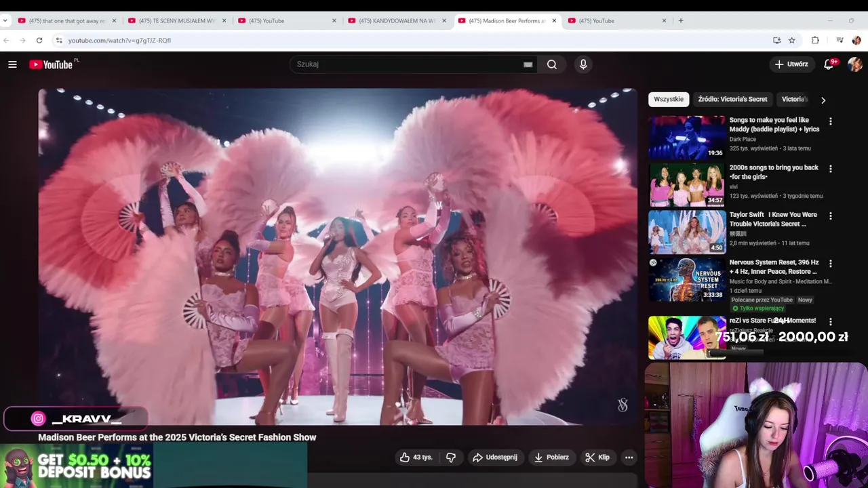Click the magnifier search button
Viewport: 868px width, 488px height.
pyautogui.click(x=552, y=64)
